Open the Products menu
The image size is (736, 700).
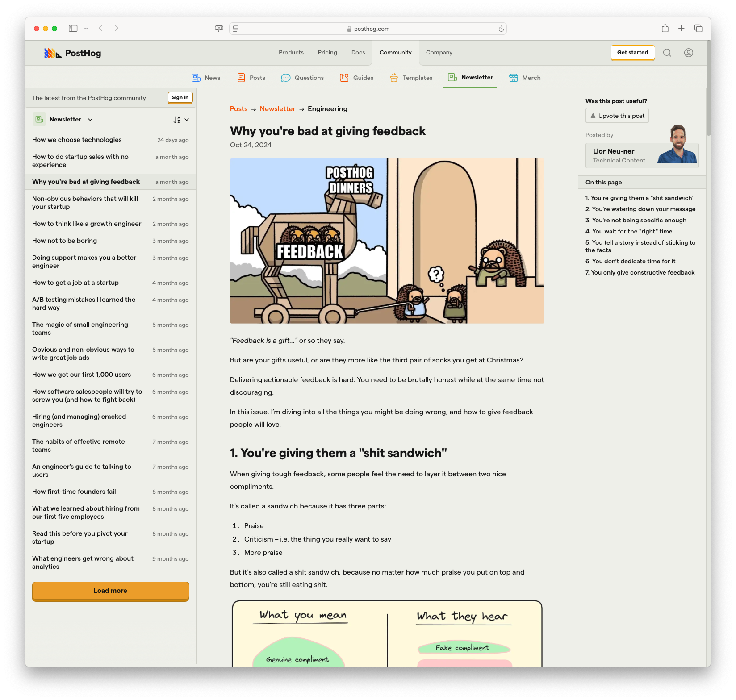click(291, 53)
